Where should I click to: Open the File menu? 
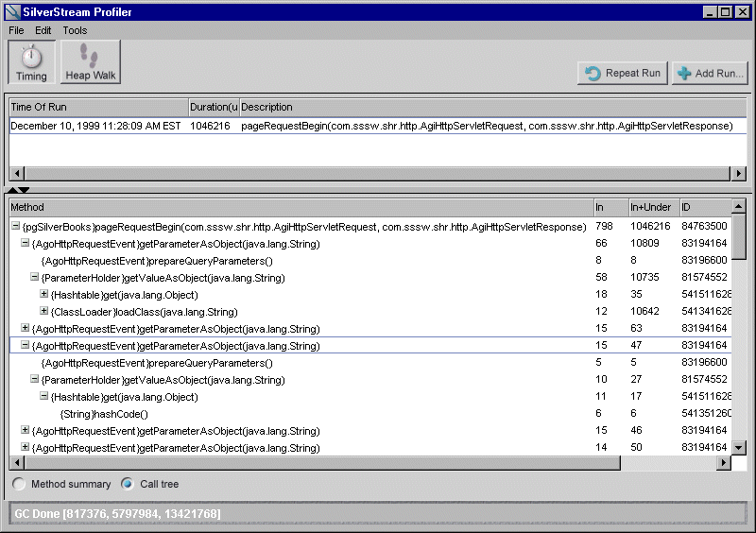pyautogui.click(x=16, y=30)
